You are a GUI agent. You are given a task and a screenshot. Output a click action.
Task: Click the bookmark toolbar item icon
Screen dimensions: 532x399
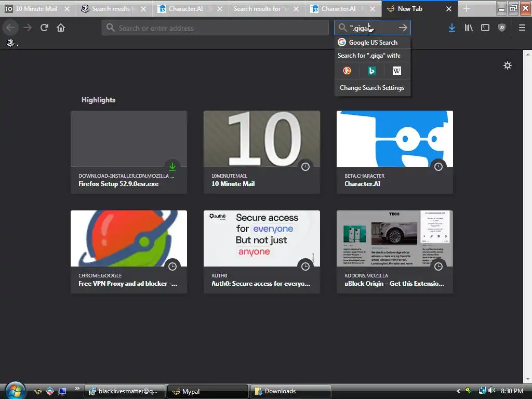click(10, 43)
